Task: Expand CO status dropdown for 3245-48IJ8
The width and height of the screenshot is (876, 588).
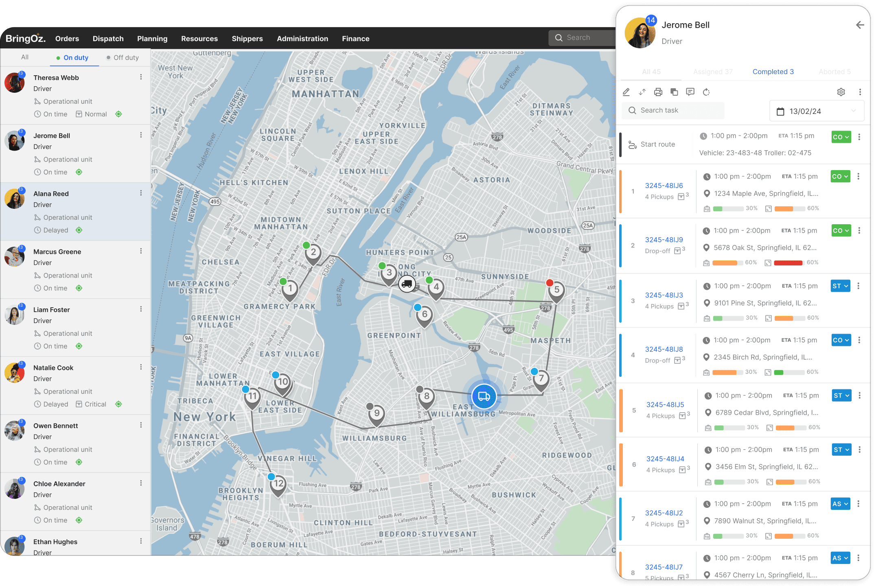Action: tap(841, 340)
